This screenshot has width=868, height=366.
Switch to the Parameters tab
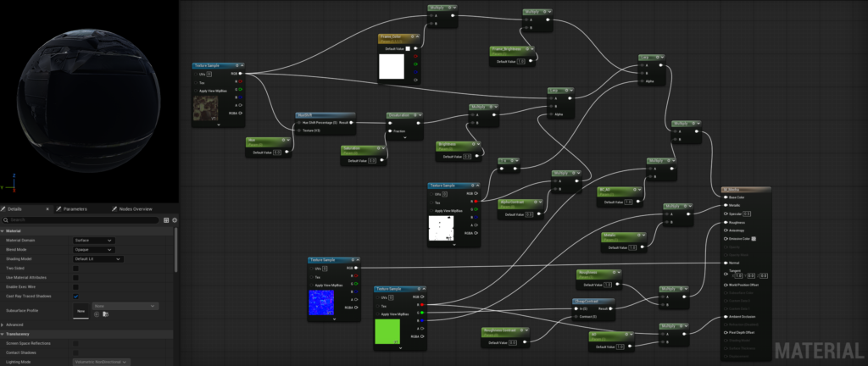(x=75, y=208)
